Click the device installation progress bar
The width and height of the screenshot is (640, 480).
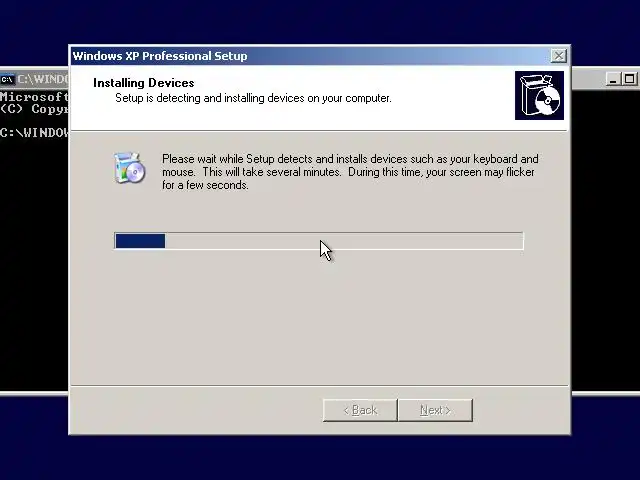[319, 241]
